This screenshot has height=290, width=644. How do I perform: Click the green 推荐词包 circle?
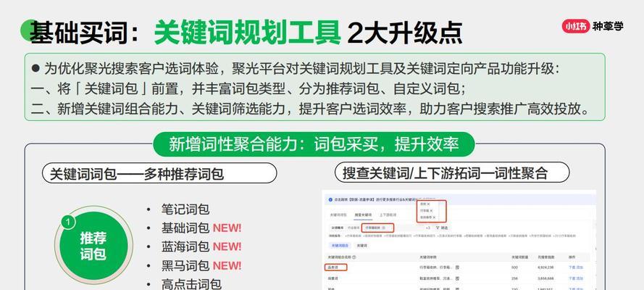93,246
